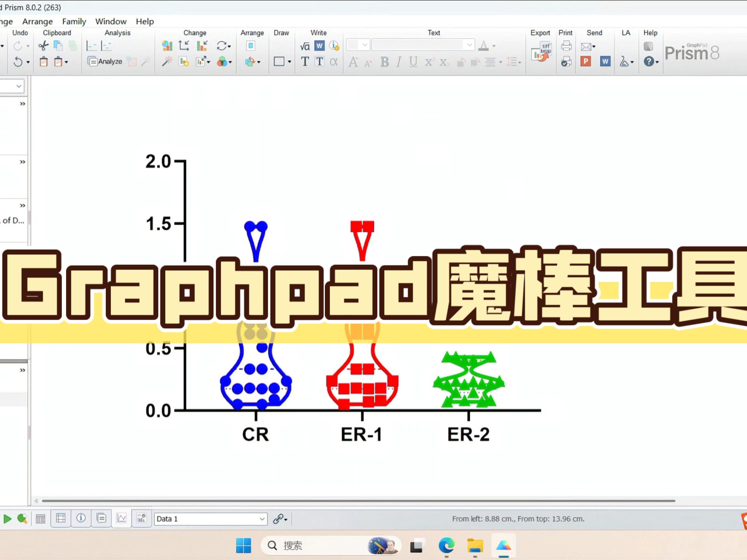
Task: Click the horizontal scrollbar under the graph
Action: click(x=358, y=501)
